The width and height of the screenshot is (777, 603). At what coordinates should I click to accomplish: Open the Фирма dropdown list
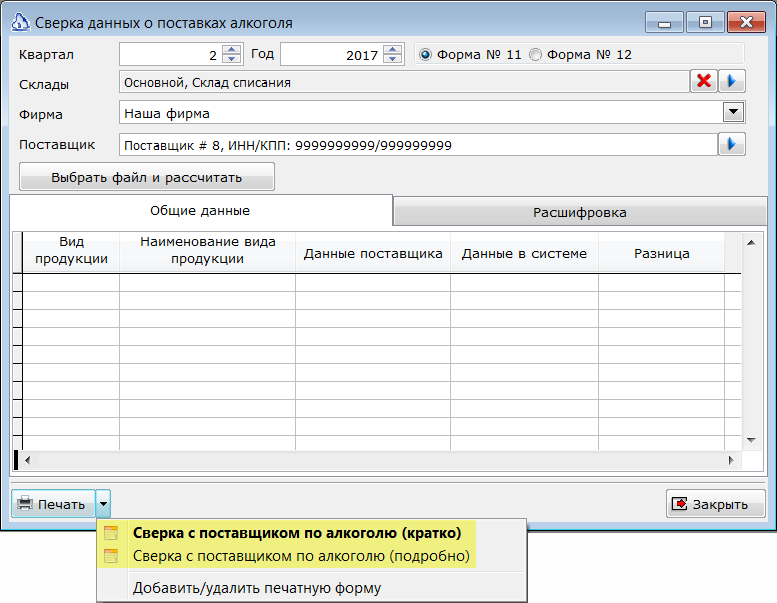pyautogui.click(x=733, y=112)
